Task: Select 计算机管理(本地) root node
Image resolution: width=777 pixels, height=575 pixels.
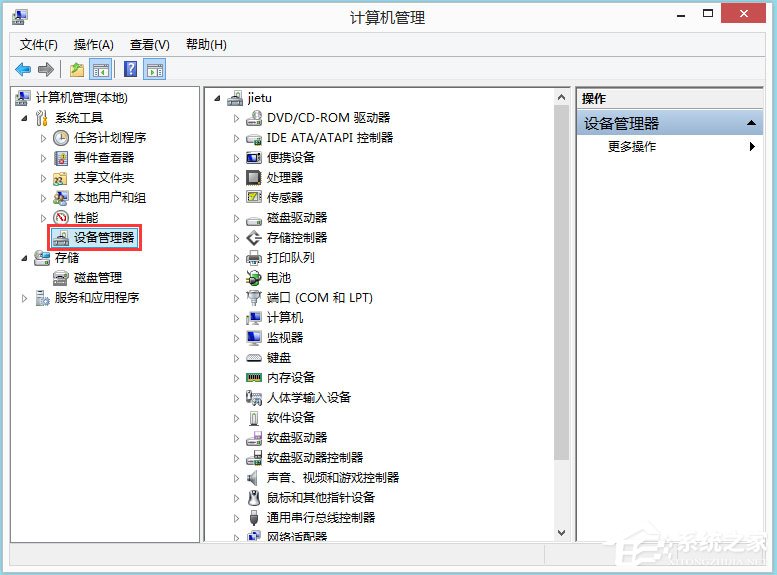Action: coord(82,98)
